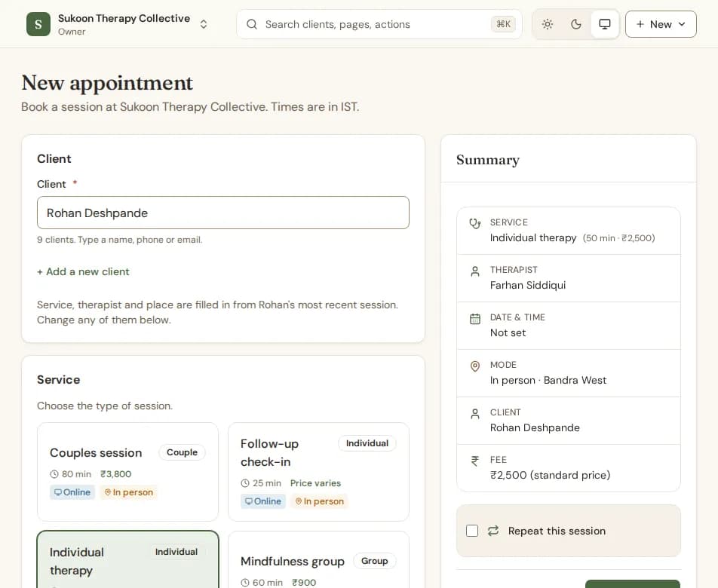Screen dimensions: 718x588
Task: Click the plus icon in New button
Action: (640, 24)
